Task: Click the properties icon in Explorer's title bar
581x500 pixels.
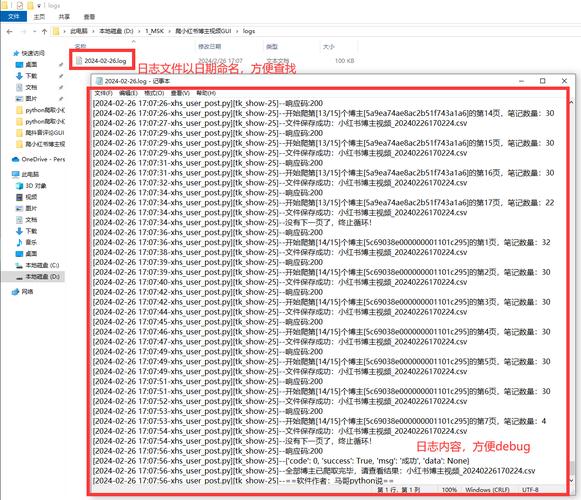Action: click(20, 5)
